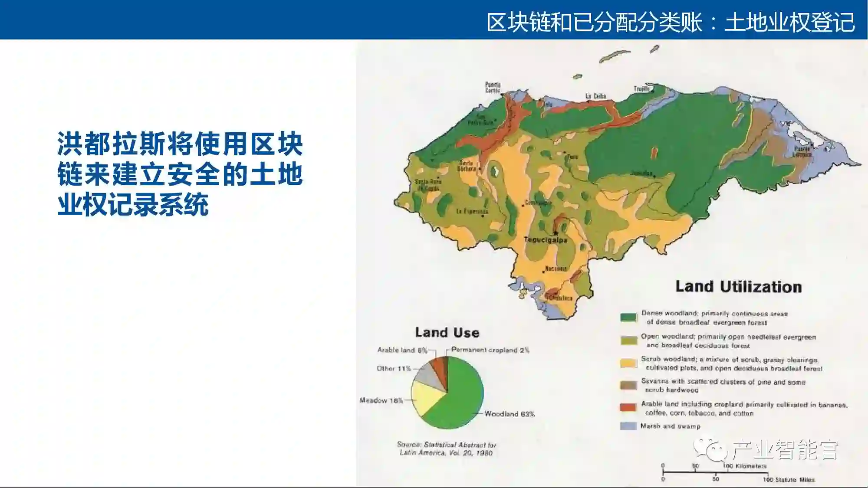Click the Land Use chart title
Viewport: 868px width, 488px height.
447,333
